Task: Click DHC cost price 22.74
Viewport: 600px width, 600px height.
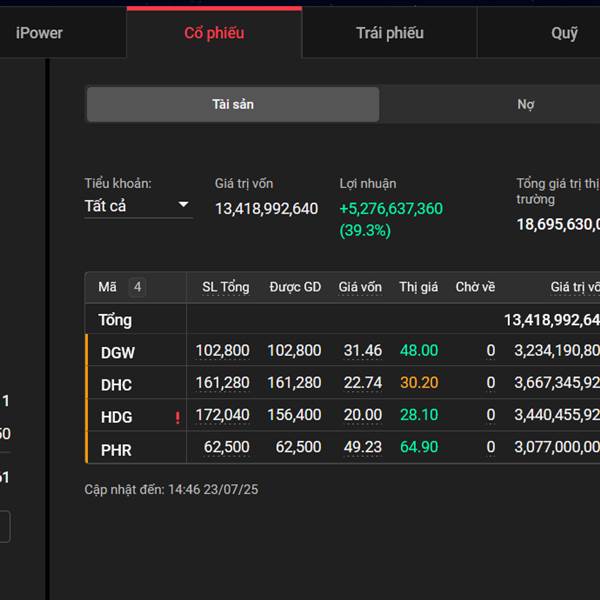Action: 363,383
